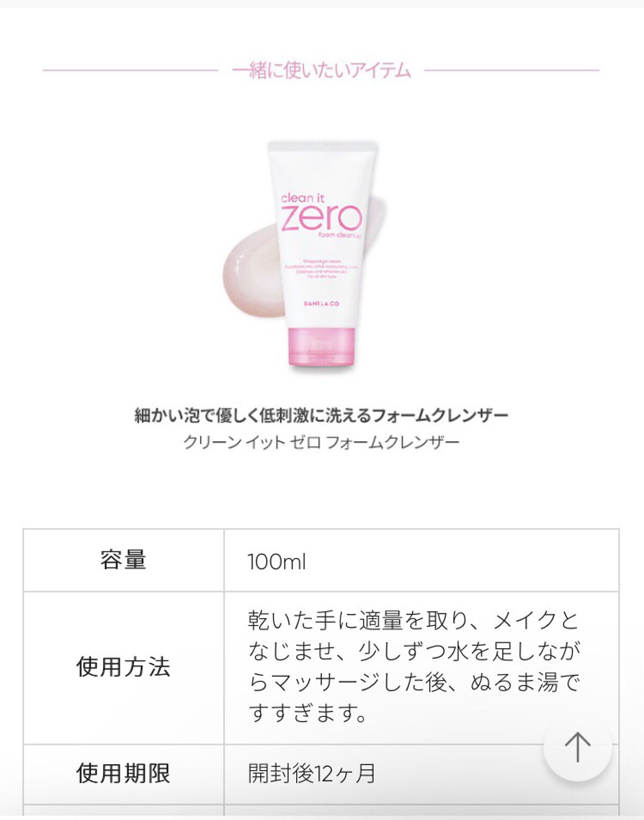Image resolution: width=644 pixels, height=820 pixels.
Task: Click the 'foam cleanser' label on tube
Action: click(x=340, y=236)
